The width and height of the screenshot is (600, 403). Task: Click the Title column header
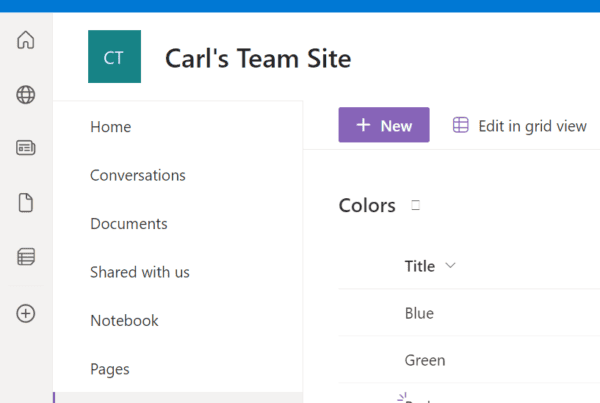(420, 266)
